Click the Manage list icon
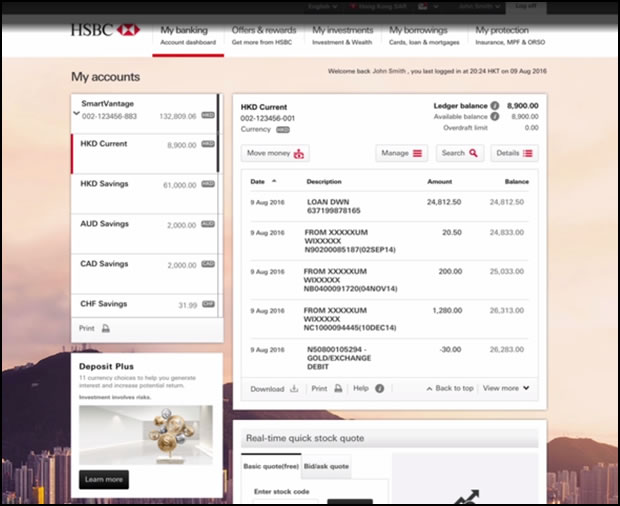Viewport: 620px width, 506px height. pyautogui.click(x=418, y=153)
